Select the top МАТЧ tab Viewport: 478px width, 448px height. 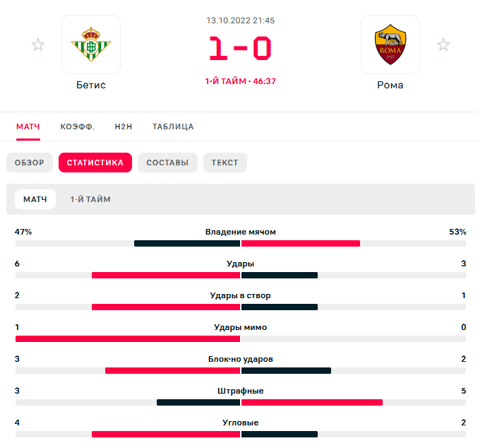point(28,126)
